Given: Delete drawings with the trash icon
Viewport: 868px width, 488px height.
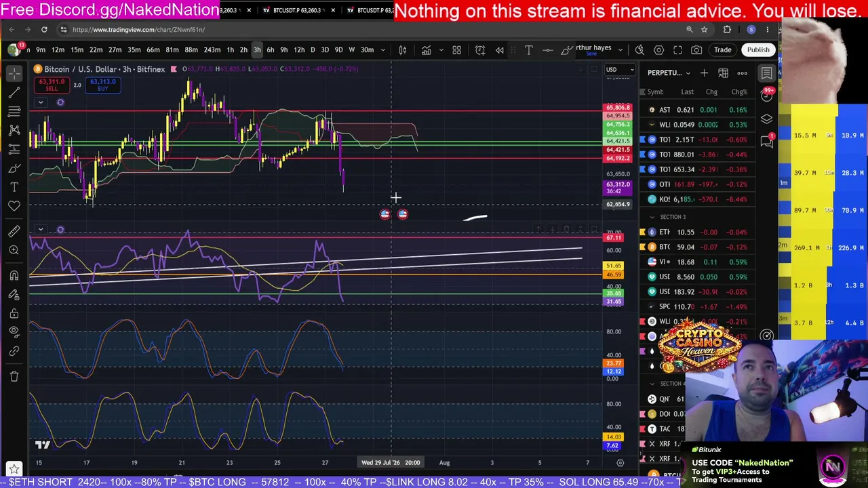Looking at the screenshot, I should coord(14,376).
